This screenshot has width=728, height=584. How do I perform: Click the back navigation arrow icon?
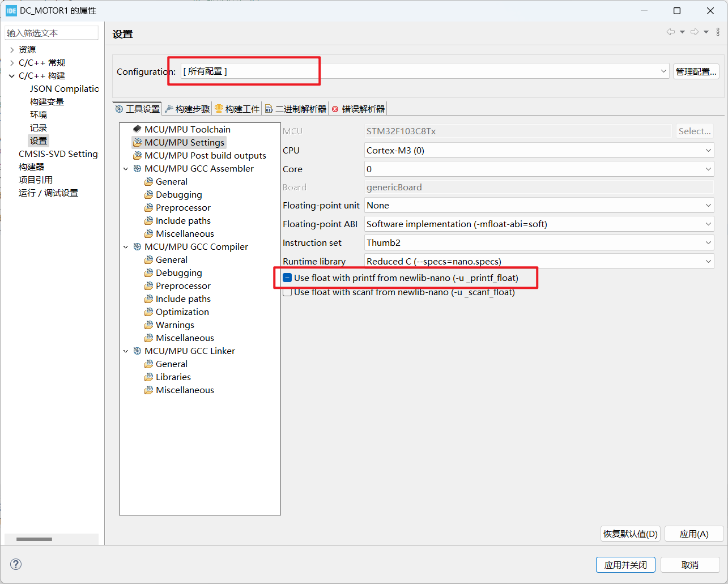tap(670, 32)
